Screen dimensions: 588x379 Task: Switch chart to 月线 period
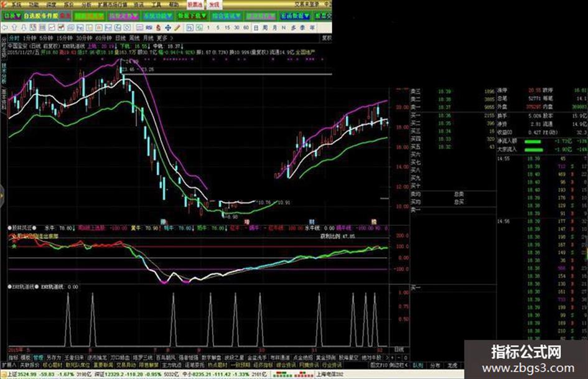tap(148, 38)
